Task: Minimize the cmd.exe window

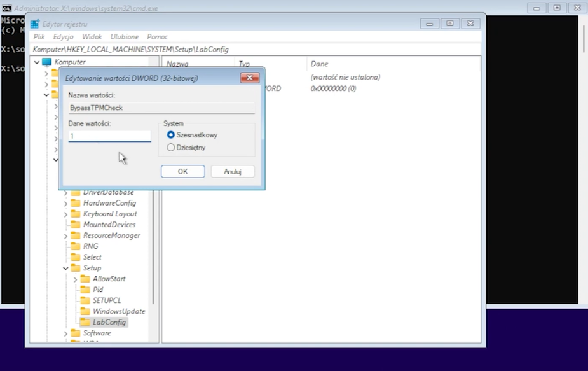Action: [x=537, y=8]
